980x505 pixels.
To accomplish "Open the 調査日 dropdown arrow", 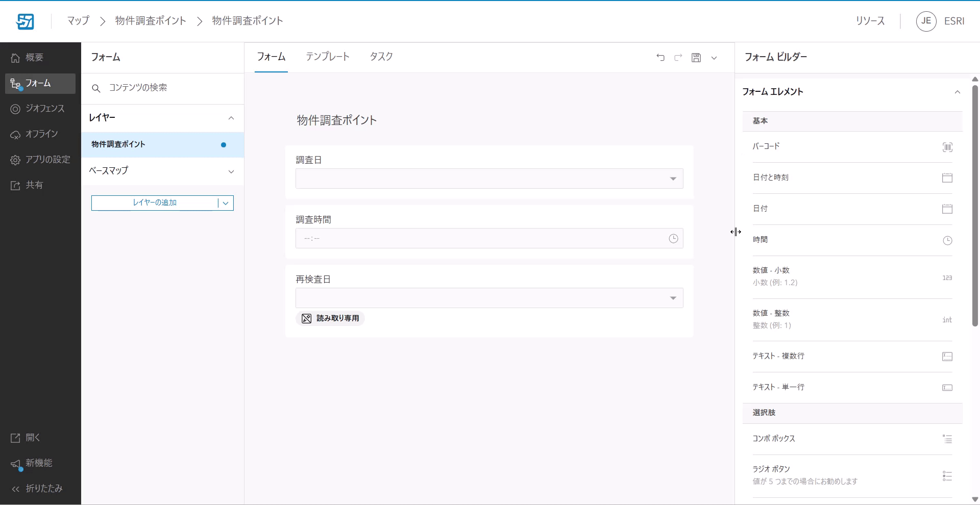I will tap(673, 179).
